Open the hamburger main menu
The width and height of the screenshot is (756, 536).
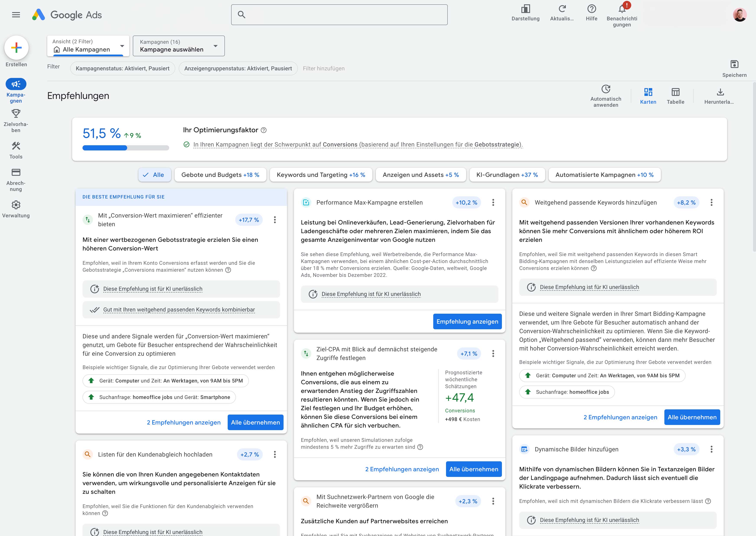click(x=16, y=15)
